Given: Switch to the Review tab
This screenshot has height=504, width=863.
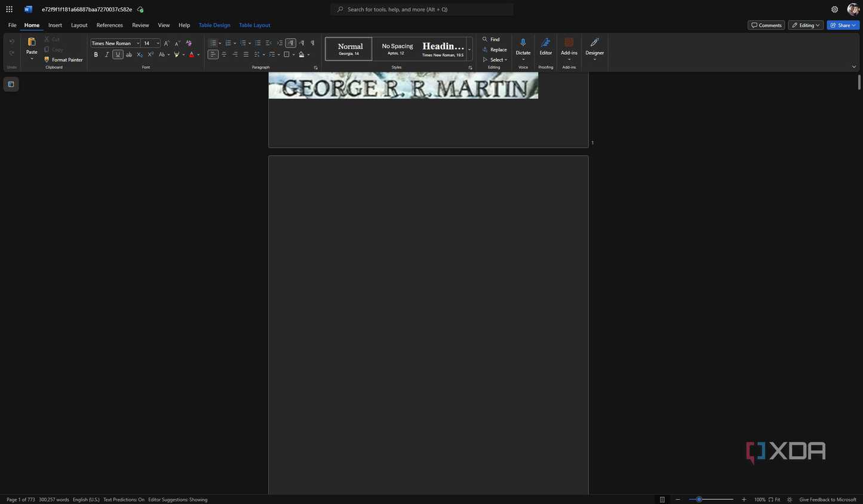Looking at the screenshot, I should pos(140,25).
